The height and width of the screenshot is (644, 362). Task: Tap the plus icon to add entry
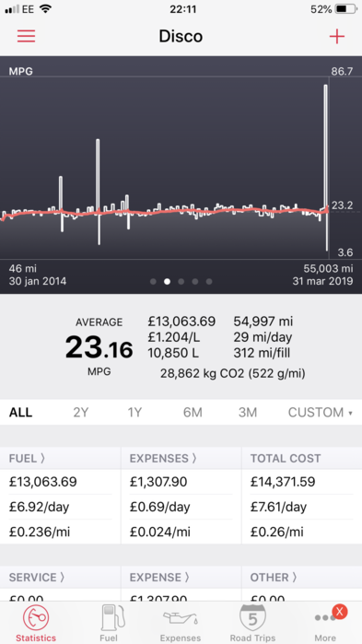click(336, 37)
